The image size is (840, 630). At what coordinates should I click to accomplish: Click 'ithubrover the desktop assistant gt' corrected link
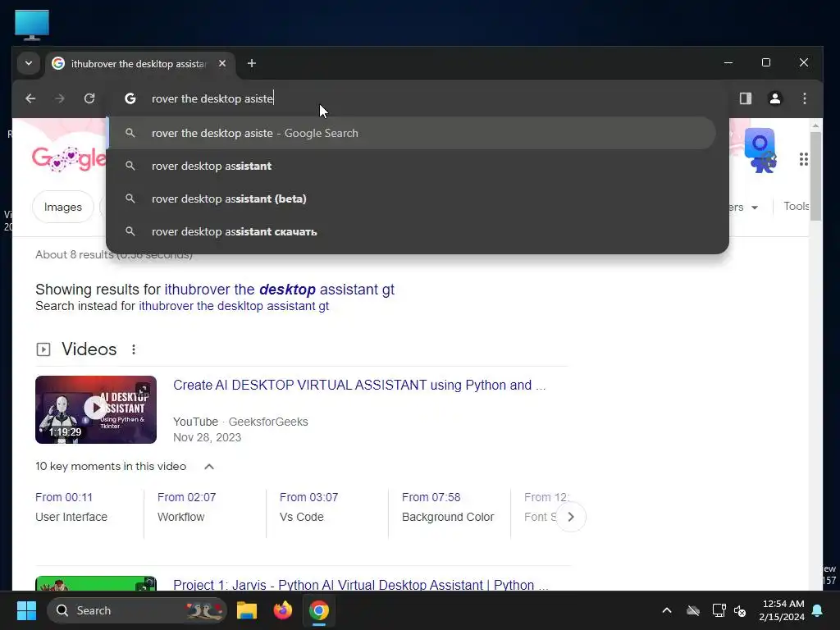pyautogui.click(x=279, y=290)
